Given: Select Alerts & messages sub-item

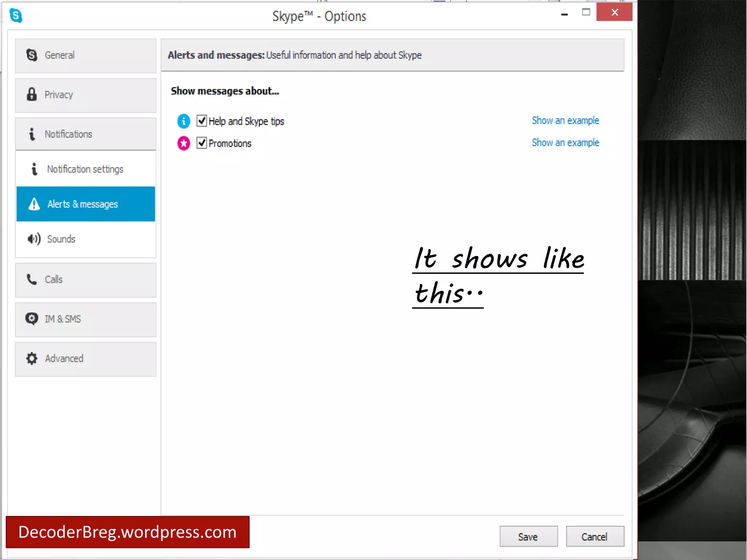Looking at the screenshot, I should point(86,204).
